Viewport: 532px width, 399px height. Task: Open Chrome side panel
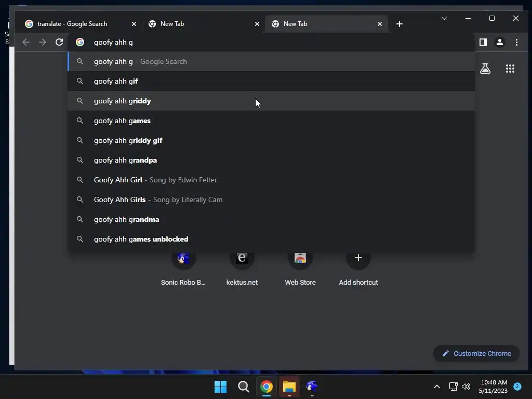pyautogui.click(x=483, y=42)
